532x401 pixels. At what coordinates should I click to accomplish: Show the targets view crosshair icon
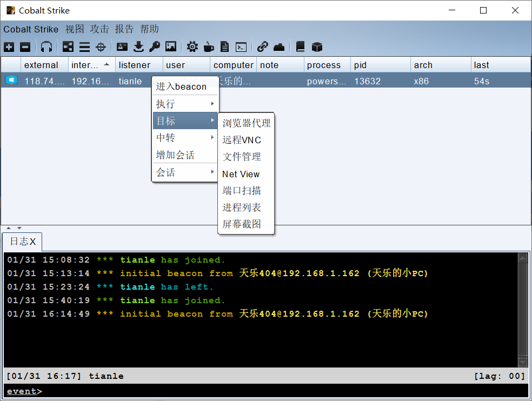[101, 47]
